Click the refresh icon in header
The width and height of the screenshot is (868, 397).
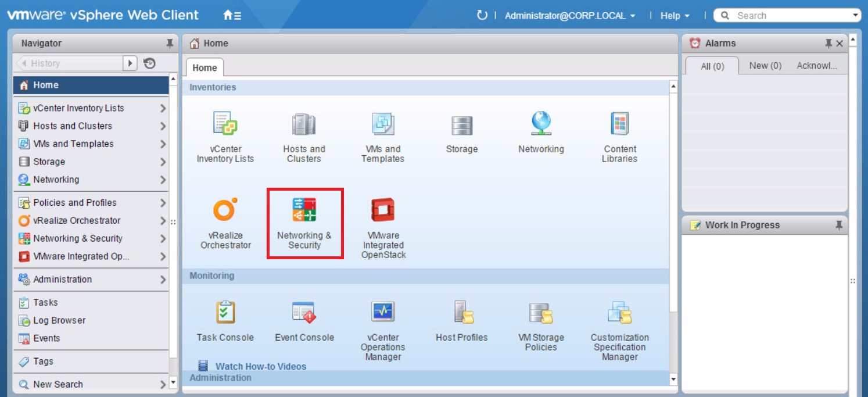482,15
